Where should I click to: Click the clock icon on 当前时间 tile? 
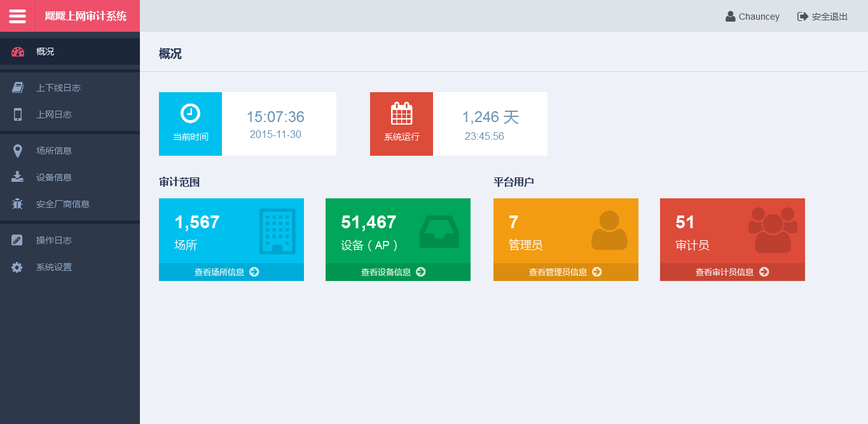(x=190, y=114)
